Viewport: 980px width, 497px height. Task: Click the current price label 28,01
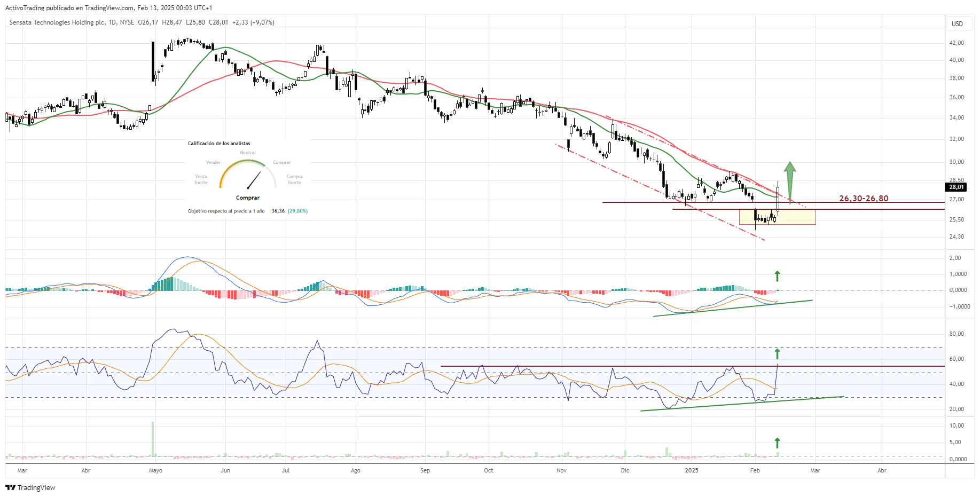tap(956, 187)
